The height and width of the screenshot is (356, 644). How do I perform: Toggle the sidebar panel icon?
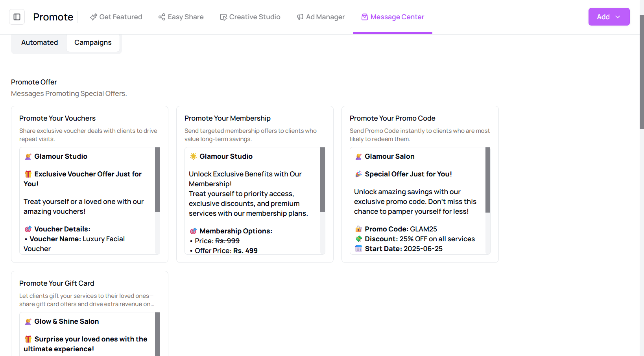point(17,17)
